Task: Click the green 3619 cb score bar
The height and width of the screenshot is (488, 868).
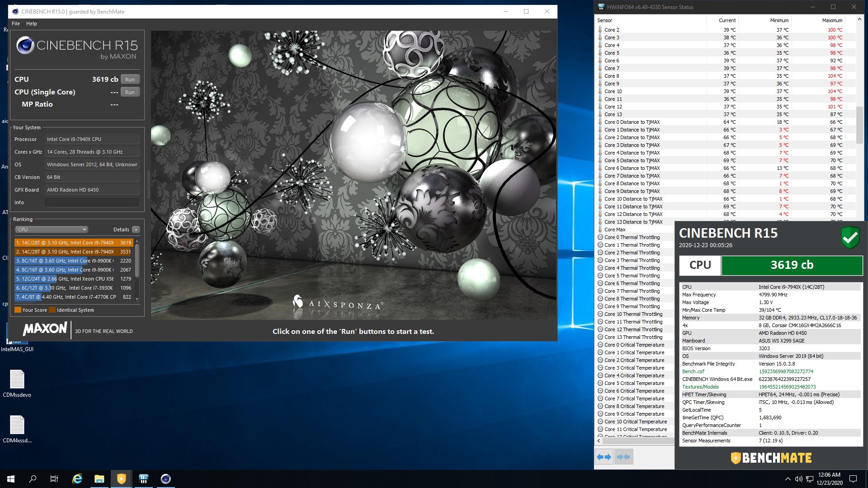Action: pyautogui.click(x=792, y=265)
